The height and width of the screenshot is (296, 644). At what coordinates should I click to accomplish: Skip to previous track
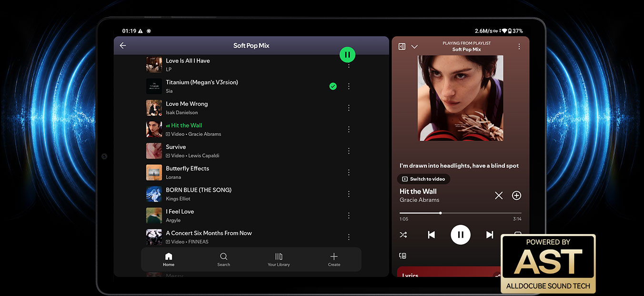coord(431,235)
